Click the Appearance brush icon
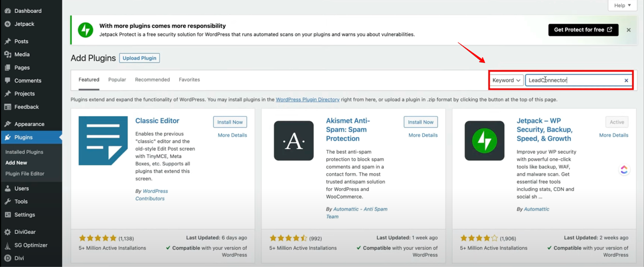644x267 pixels. click(x=8, y=124)
